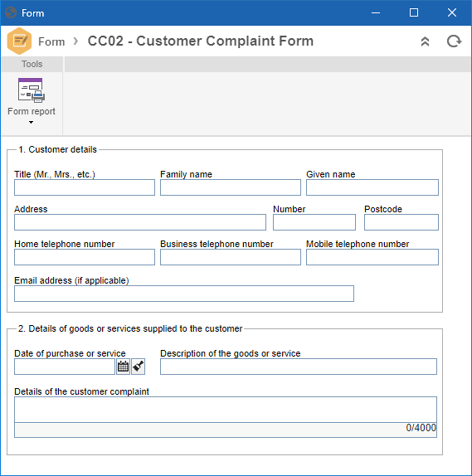Click the globe icon in the title bar

[x=11, y=12]
